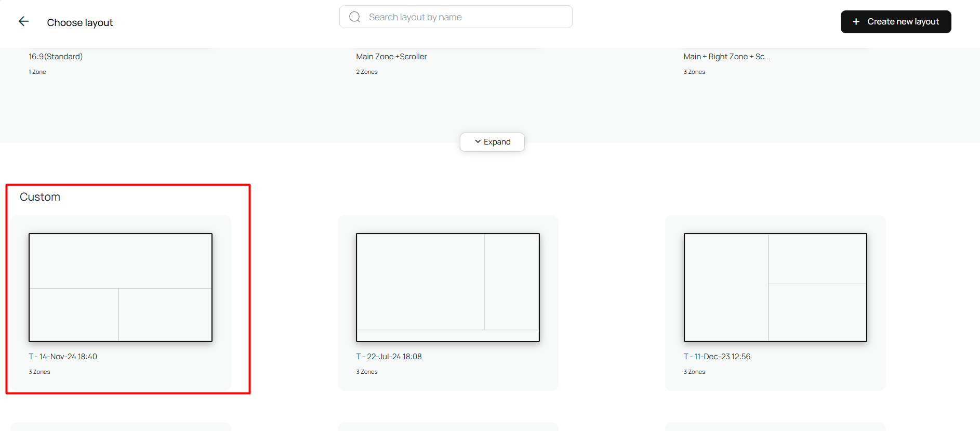Click the T - 11-Dec-23 12:56 layout name
980x431 pixels.
point(717,357)
